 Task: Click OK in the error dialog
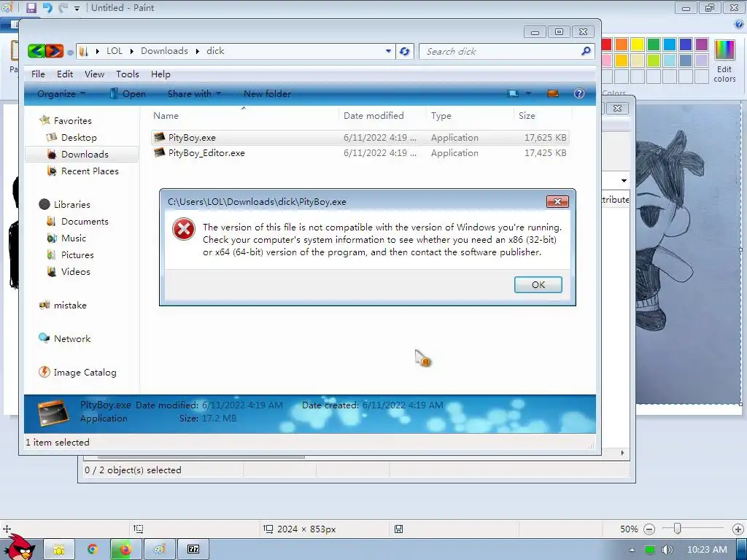[x=538, y=285]
